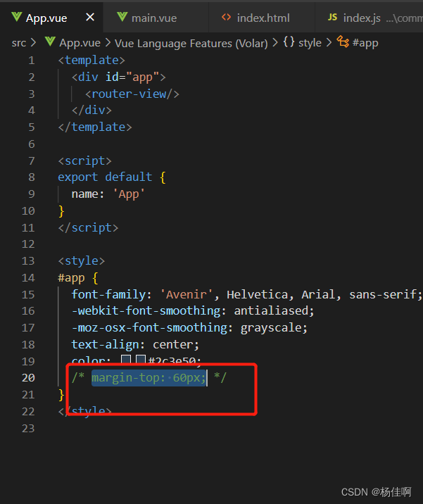Click the selector icon beside #app breadcrumb

(343, 42)
